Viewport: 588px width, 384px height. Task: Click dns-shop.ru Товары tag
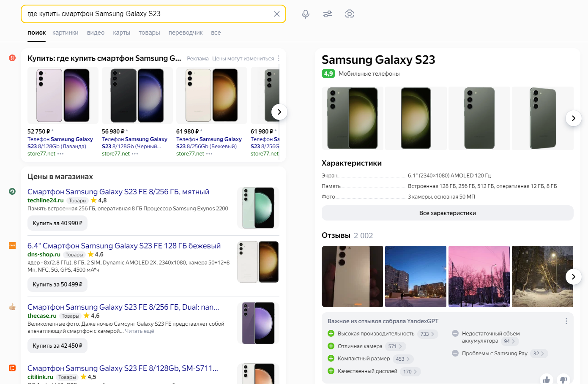pos(74,255)
